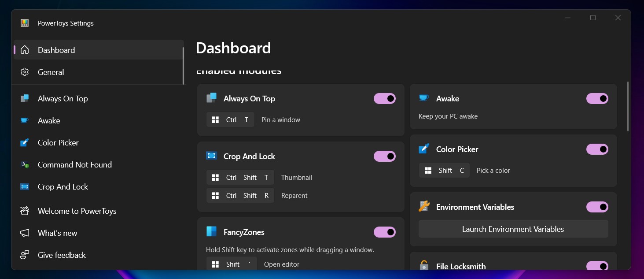Click Windows key icon in Pin a window shortcut

[215, 120]
